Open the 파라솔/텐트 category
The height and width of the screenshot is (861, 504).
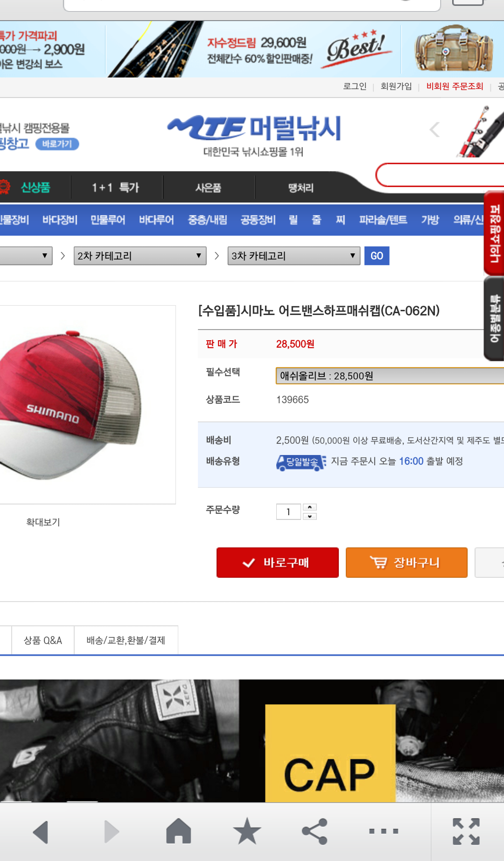(383, 220)
